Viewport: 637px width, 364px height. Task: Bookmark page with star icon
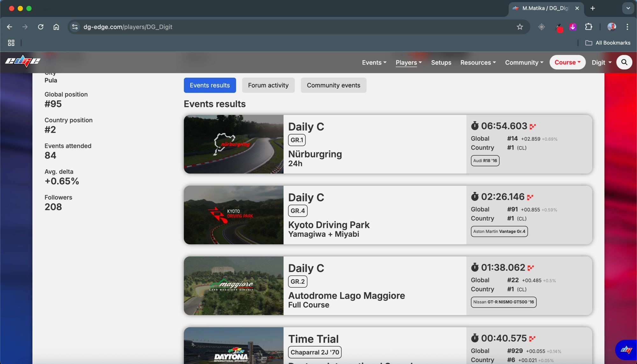(x=520, y=27)
